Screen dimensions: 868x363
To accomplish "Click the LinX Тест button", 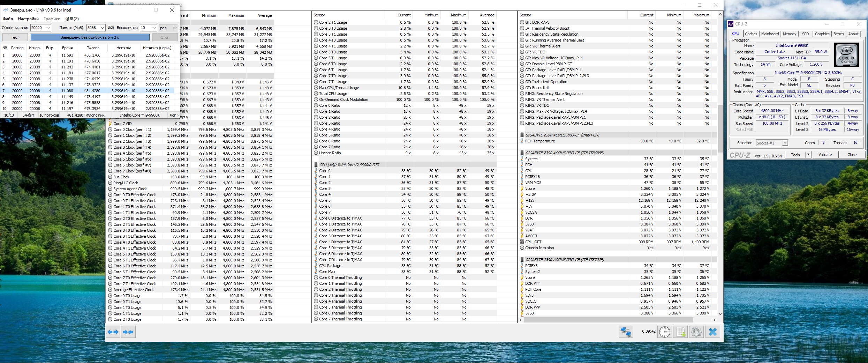I will 15,37.
